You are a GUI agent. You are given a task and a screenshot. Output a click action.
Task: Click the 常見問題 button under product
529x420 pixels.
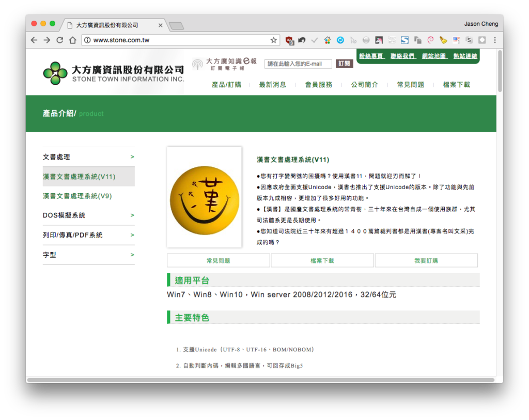pyautogui.click(x=219, y=260)
